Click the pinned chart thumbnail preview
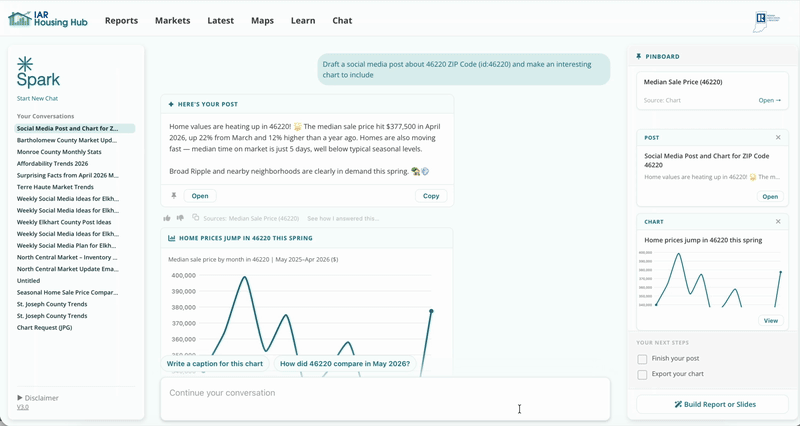The image size is (800, 426). [x=712, y=279]
